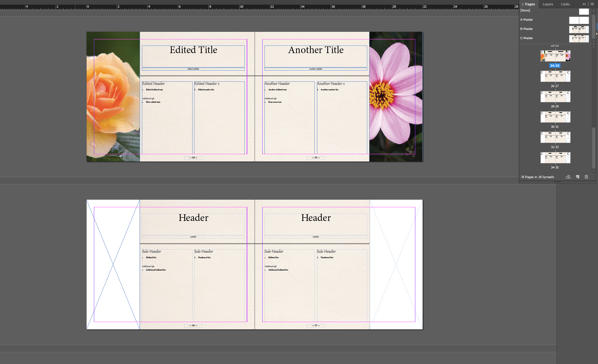Click the masters list scrollbar thumb
The height and width of the screenshot is (364, 598).
coord(594,27)
